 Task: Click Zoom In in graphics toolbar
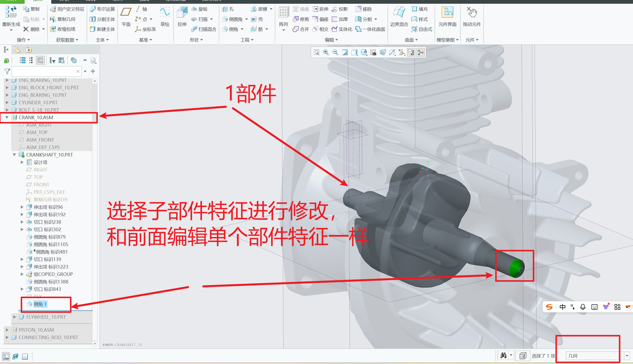(x=325, y=52)
